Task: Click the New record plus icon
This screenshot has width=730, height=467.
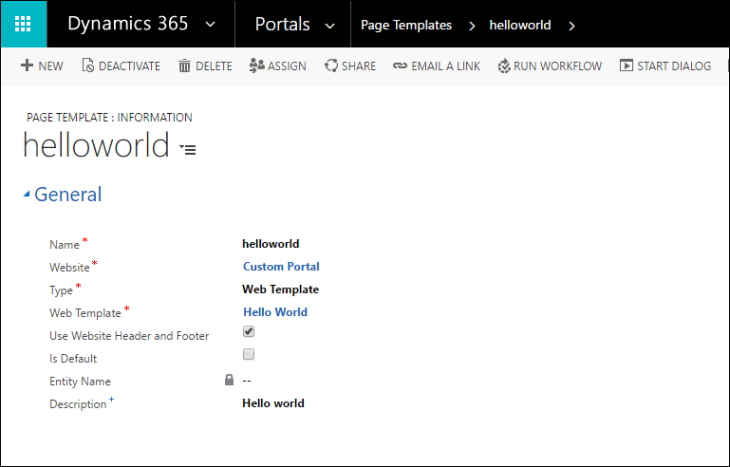Action: point(26,66)
